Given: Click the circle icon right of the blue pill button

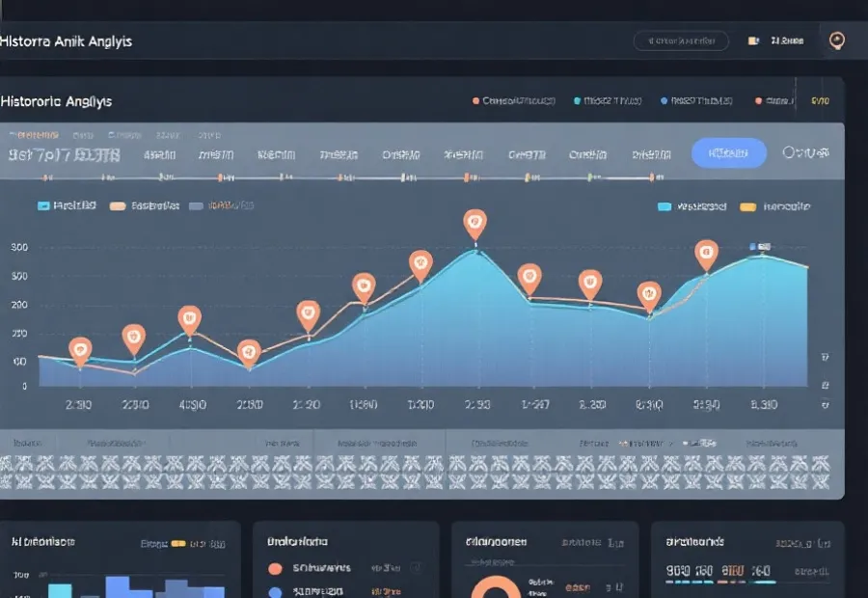Looking at the screenshot, I should click(x=791, y=152).
